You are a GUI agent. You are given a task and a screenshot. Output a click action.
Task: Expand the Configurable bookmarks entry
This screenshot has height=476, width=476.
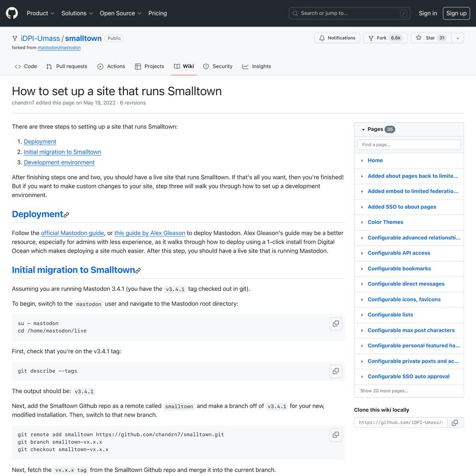point(362,268)
